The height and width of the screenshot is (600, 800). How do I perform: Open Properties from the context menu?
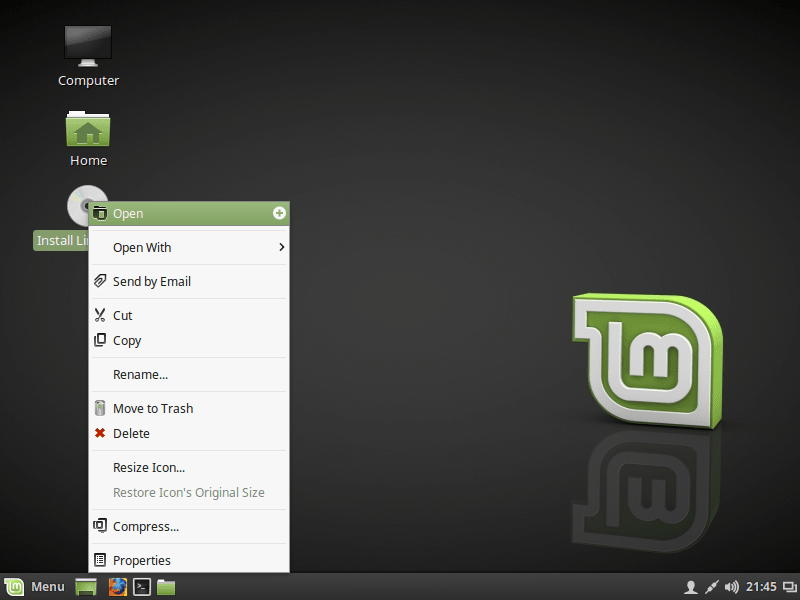(x=189, y=560)
